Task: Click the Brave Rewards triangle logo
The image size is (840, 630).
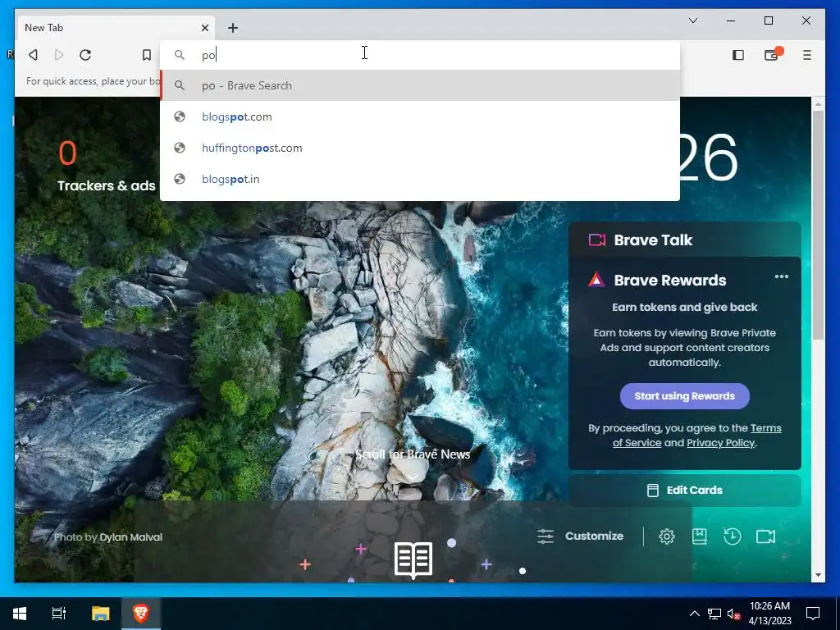Action: (596, 280)
